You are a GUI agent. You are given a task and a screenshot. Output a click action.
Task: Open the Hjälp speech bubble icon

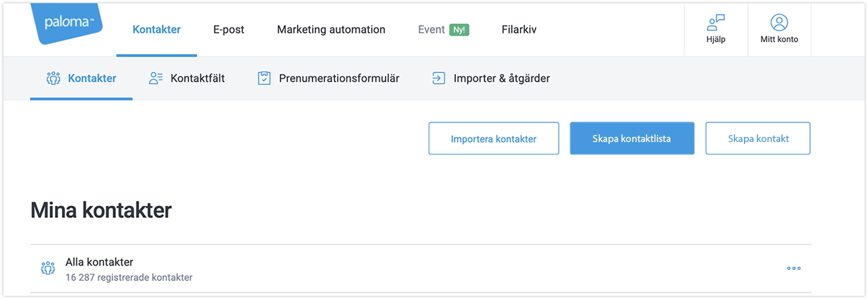[x=716, y=23]
